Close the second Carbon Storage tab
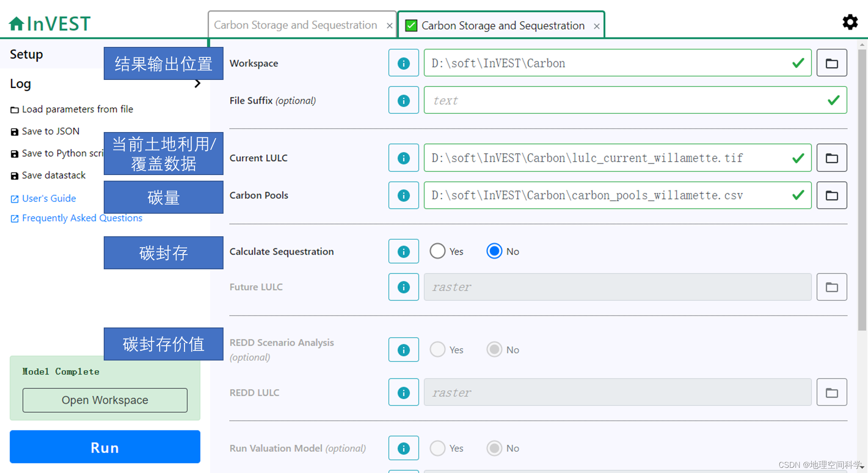Screen dimensions: 868x473 pyautogui.click(x=596, y=26)
